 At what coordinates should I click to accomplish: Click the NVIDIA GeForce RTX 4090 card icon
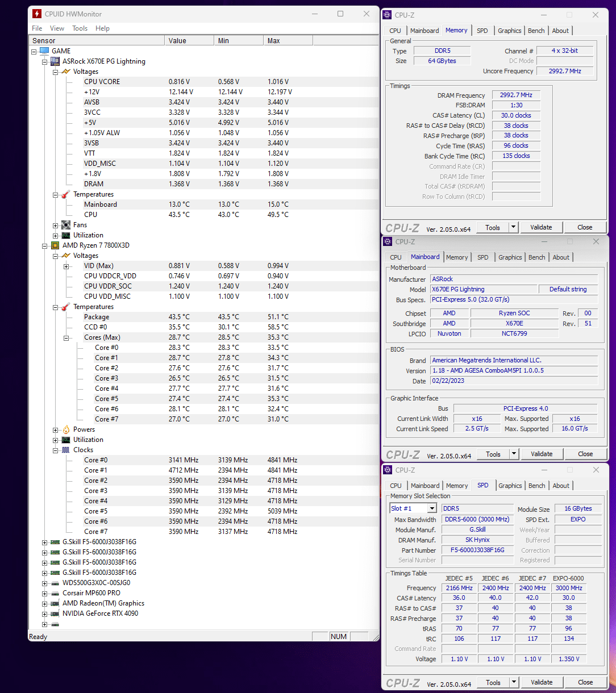point(55,613)
